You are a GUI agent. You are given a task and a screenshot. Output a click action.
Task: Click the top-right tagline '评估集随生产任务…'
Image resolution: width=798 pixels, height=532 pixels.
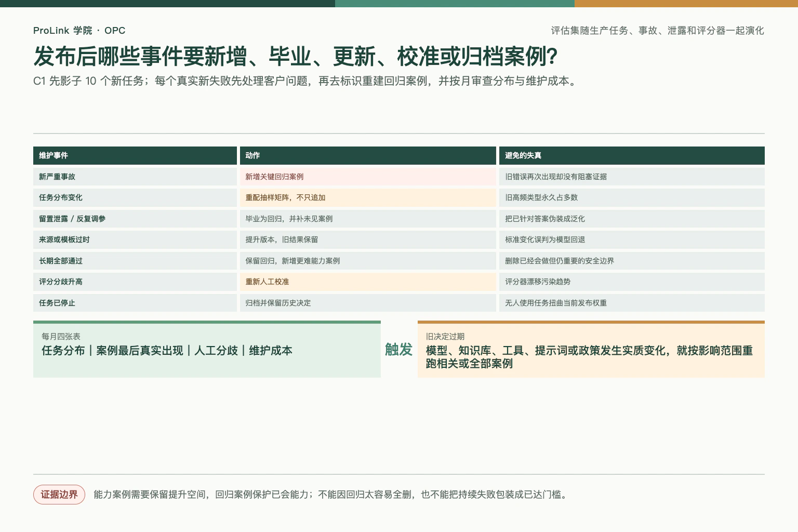tap(658, 31)
